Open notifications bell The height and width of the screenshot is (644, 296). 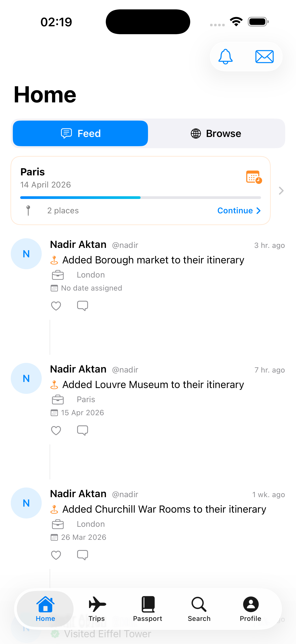(225, 57)
